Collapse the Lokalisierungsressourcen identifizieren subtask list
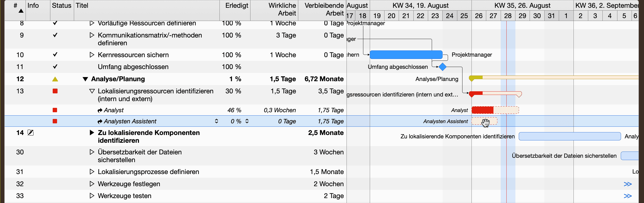 click(92, 91)
